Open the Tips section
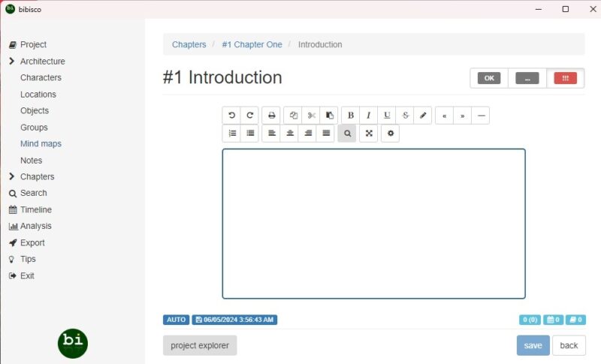The width and height of the screenshot is (601, 364). (28, 259)
